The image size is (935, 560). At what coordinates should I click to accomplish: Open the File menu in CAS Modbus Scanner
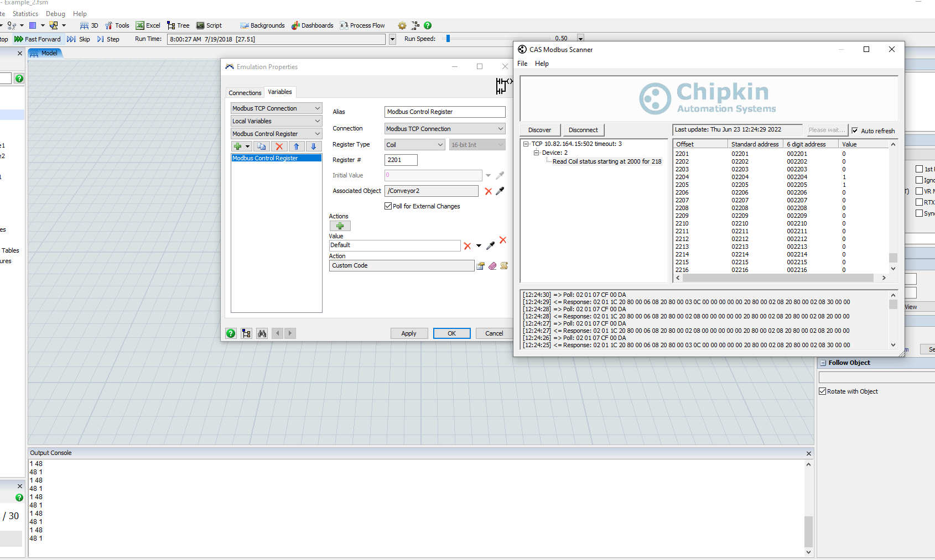tap(522, 63)
